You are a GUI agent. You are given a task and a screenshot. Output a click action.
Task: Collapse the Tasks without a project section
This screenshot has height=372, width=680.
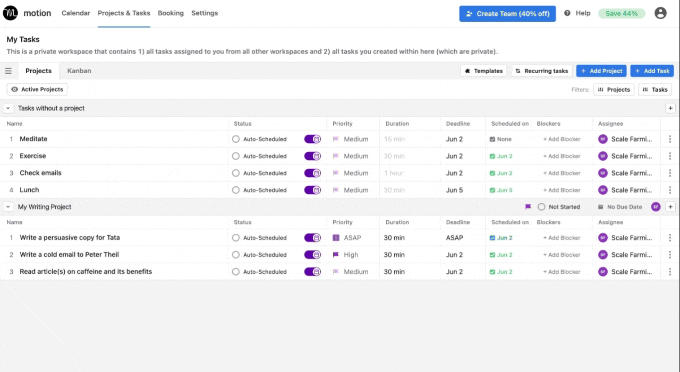point(8,108)
